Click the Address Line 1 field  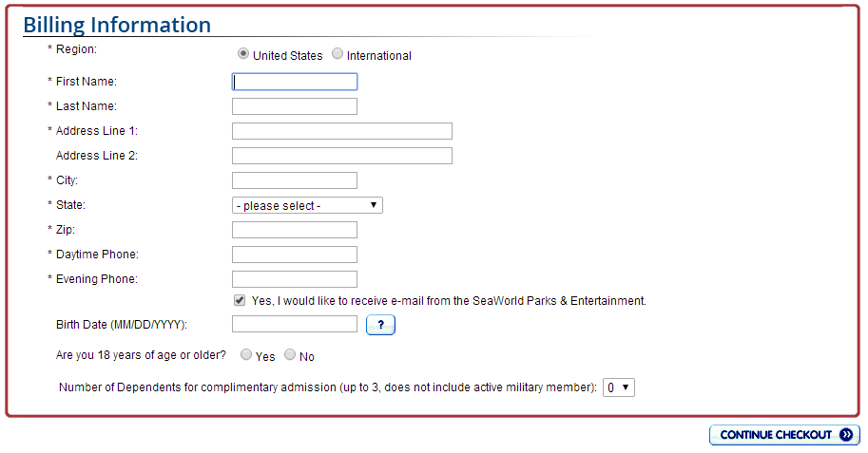pos(342,131)
